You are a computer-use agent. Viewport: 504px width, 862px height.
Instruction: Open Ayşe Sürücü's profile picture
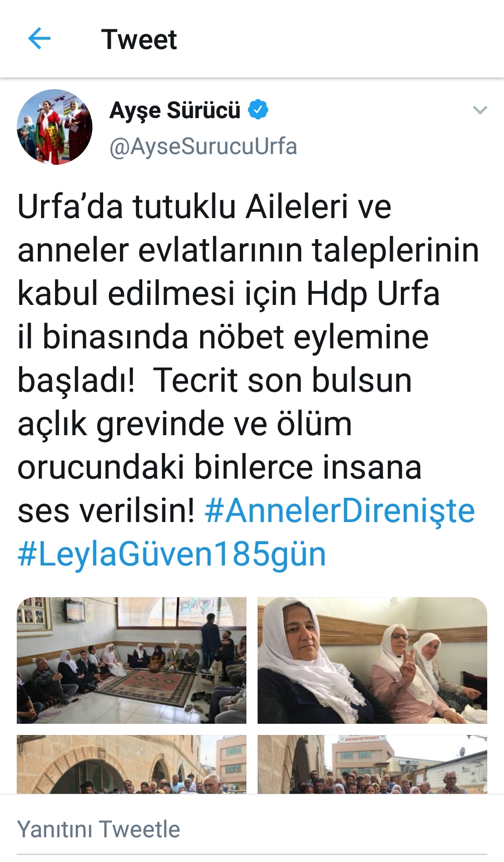(55, 127)
